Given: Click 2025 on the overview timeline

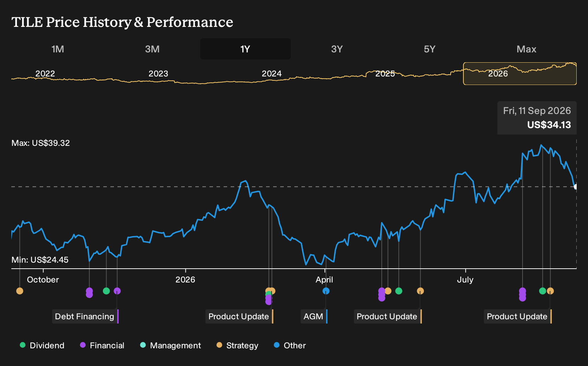Looking at the screenshot, I should tap(385, 74).
